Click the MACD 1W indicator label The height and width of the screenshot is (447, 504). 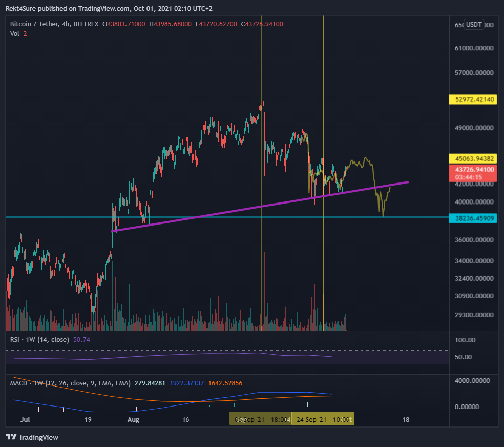pyautogui.click(x=70, y=383)
